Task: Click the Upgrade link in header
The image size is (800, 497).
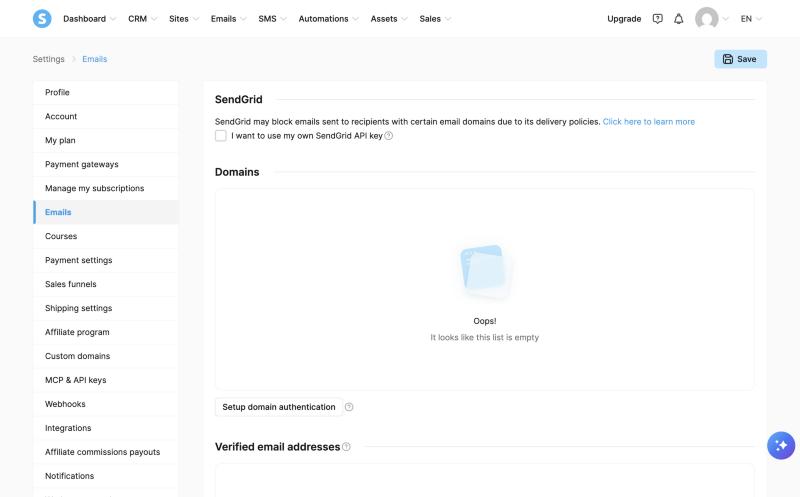Action: point(624,19)
